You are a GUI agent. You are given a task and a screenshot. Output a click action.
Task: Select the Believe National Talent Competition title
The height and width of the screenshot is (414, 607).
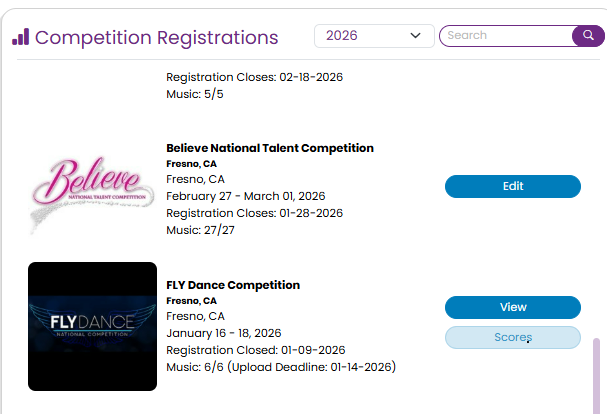tap(270, 148)
